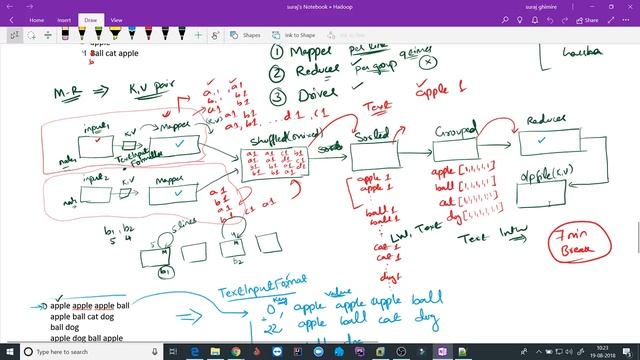Select the dark teal pen
Image resolution: width=640 pixels, height=360 pixels.
pos(182,34)
